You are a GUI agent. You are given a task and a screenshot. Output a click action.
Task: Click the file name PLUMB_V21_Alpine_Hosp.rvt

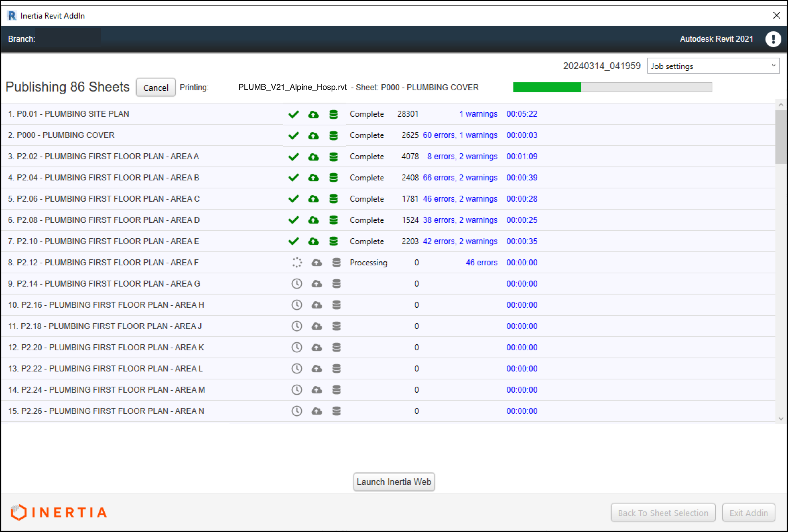292,87
